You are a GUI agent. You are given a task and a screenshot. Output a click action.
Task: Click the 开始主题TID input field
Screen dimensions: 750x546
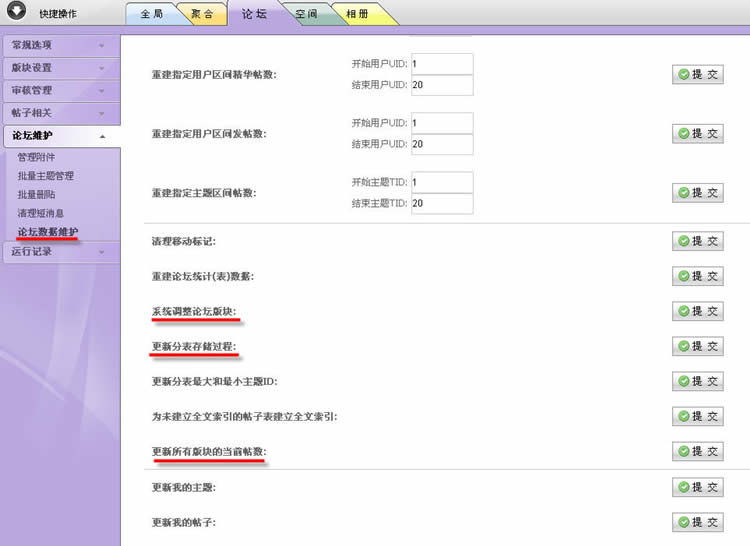pos(440,183)
